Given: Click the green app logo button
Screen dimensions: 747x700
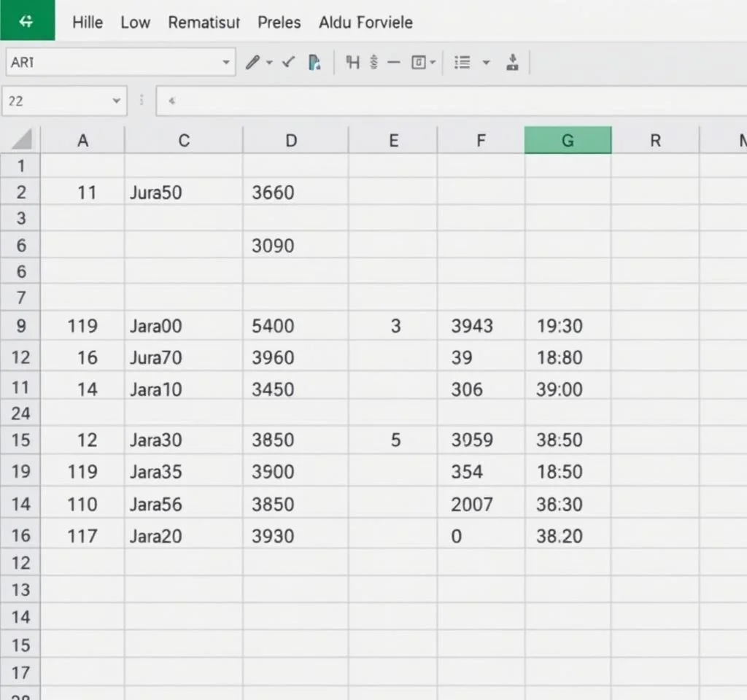Looking at the screenshot, I should 27,20.
